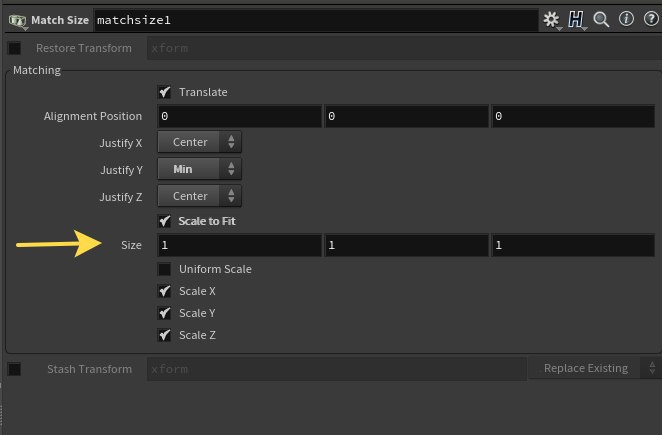Open the gear settings menu
This screenshot has height=435, width=662.
(551, 19)
